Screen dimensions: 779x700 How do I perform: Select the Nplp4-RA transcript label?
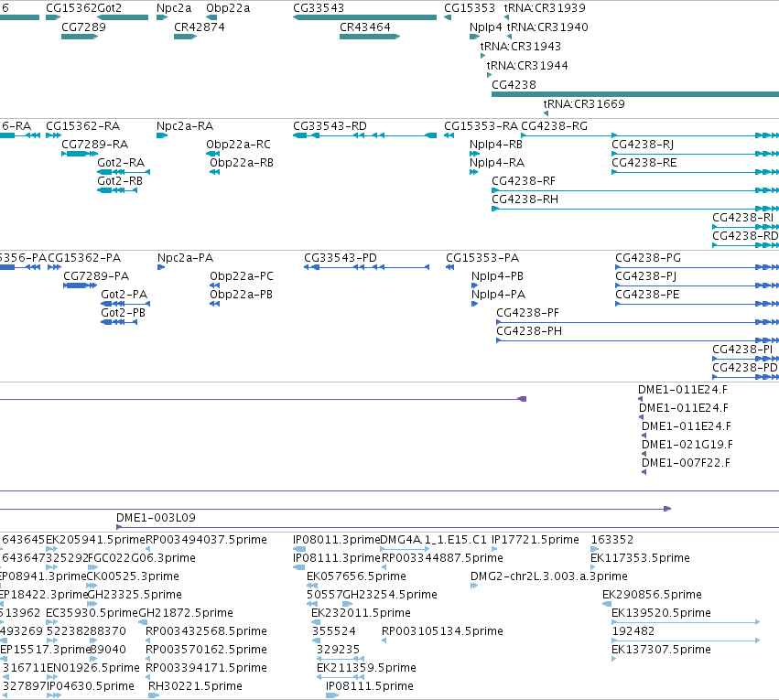click(x=497, y=163)
